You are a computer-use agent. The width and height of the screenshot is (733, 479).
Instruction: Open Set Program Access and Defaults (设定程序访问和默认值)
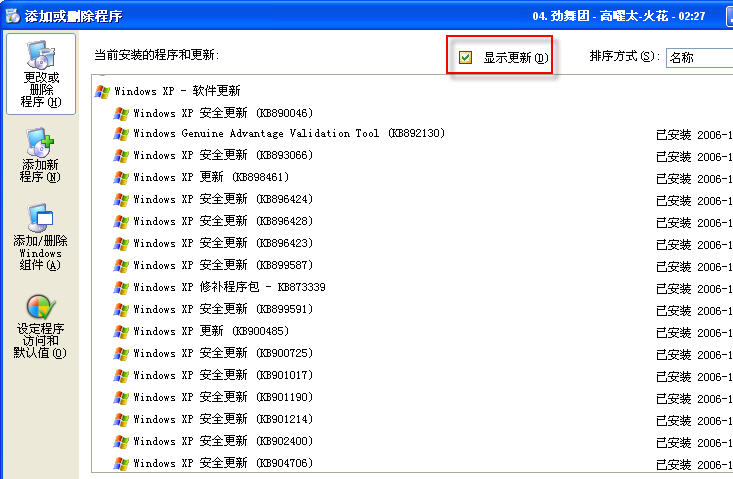(40, 327)
